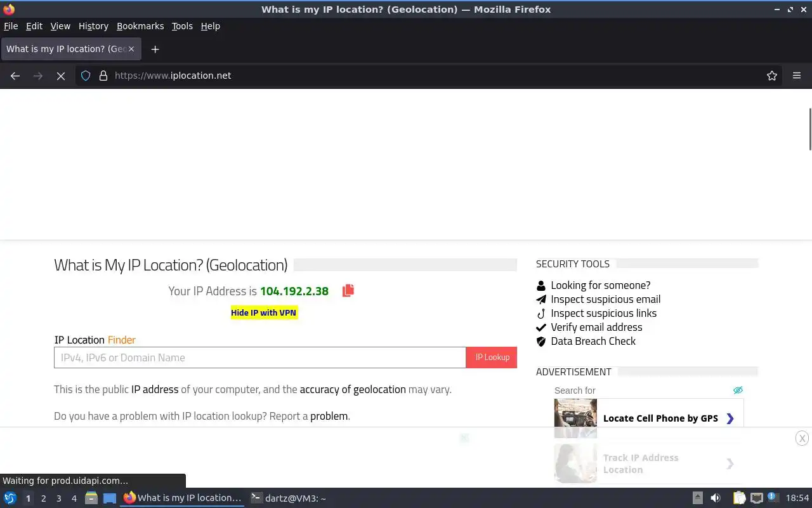Click the red IP Lookup button
This screenshot has width=812, height=508.
[x=492, y=358]
